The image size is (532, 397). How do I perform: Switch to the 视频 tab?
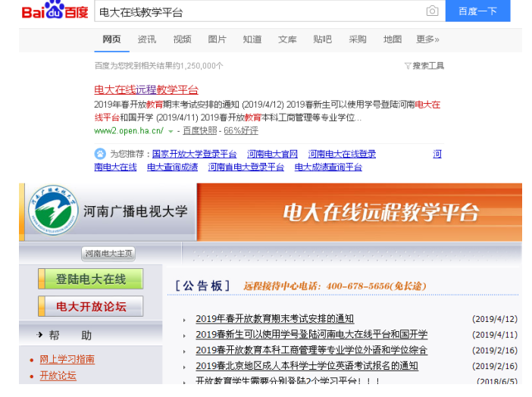click(182, 39)
